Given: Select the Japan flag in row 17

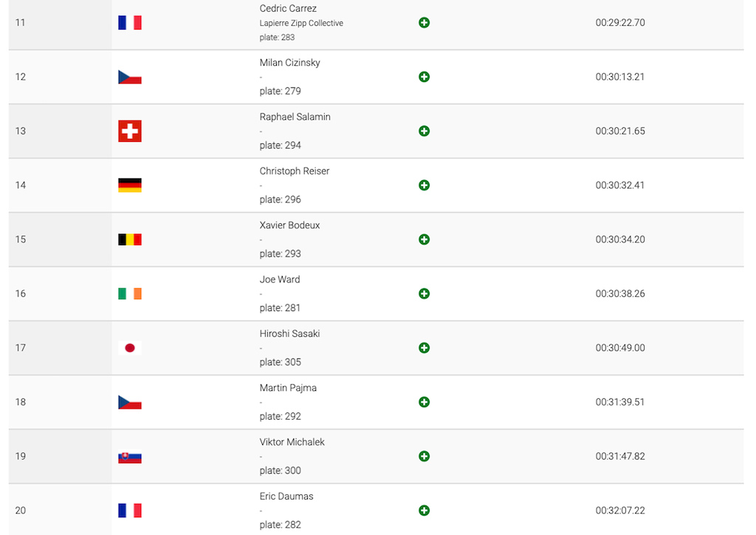Looking at the screenshot, I should (x=130, y=348).
